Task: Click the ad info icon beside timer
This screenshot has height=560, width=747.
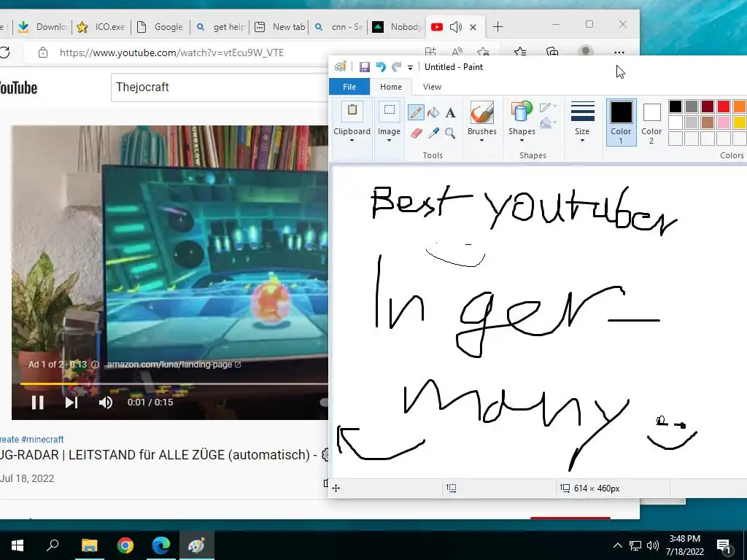Action: 95,365
